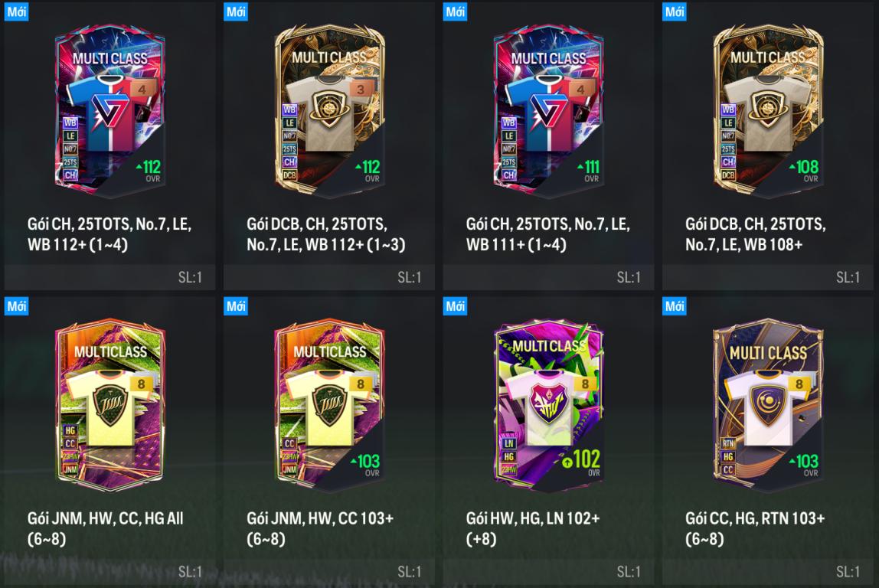Open the CH 25TOTS WB 112+ (1~4) pack card

pos(110,112)
